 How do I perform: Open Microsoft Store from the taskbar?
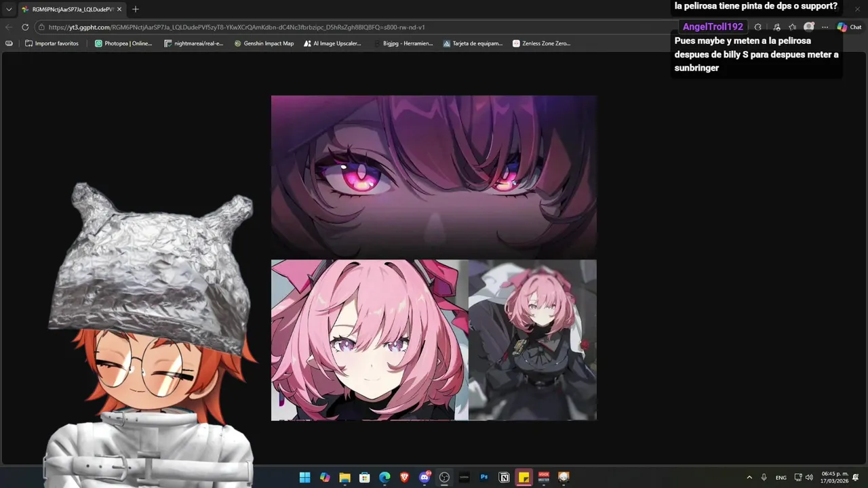364,477
